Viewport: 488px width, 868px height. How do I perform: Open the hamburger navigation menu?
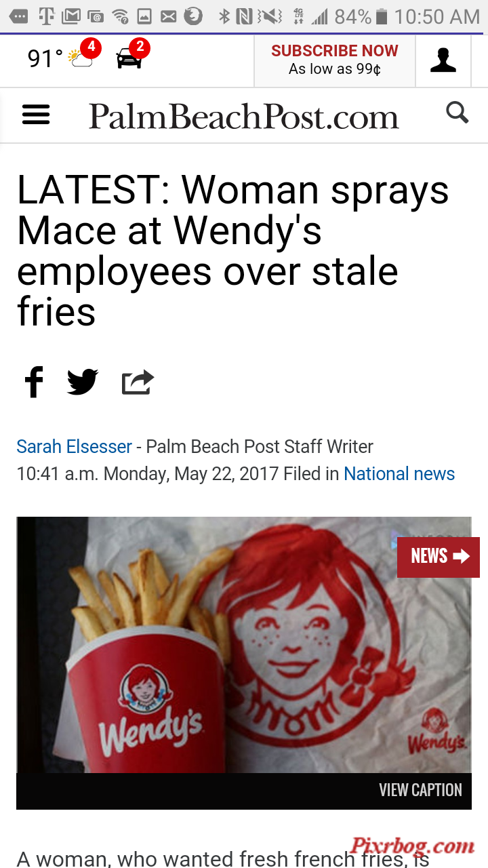tap(36, 115)
